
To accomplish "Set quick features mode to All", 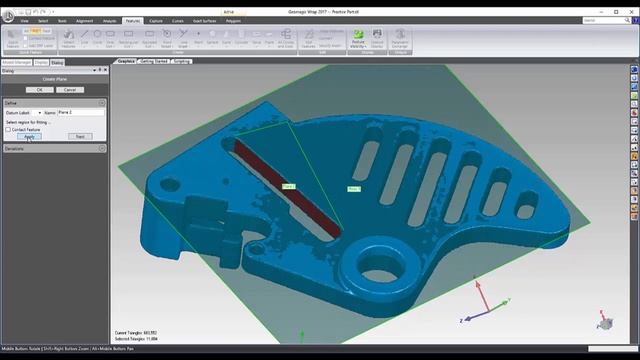I will tap(27, 31).
